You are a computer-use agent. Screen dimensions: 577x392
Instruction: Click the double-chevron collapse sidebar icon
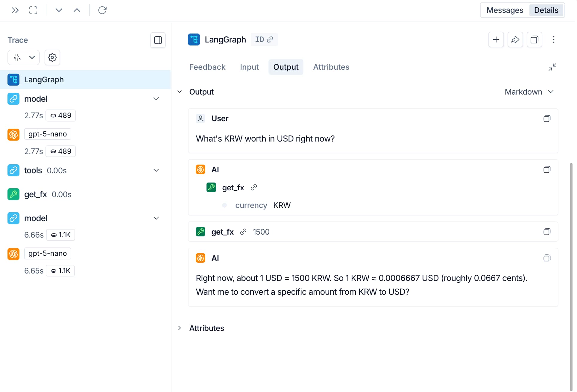(15, 10)
